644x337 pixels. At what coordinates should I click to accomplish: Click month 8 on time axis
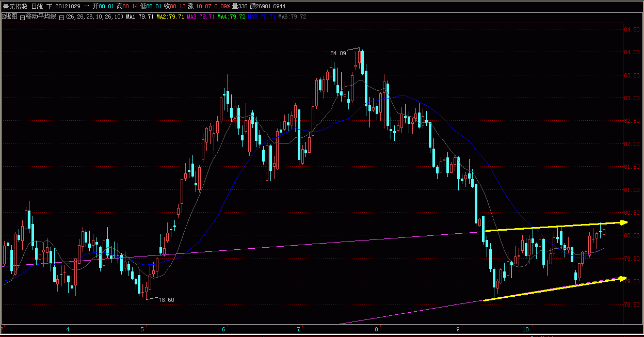[x=377, y=329]
